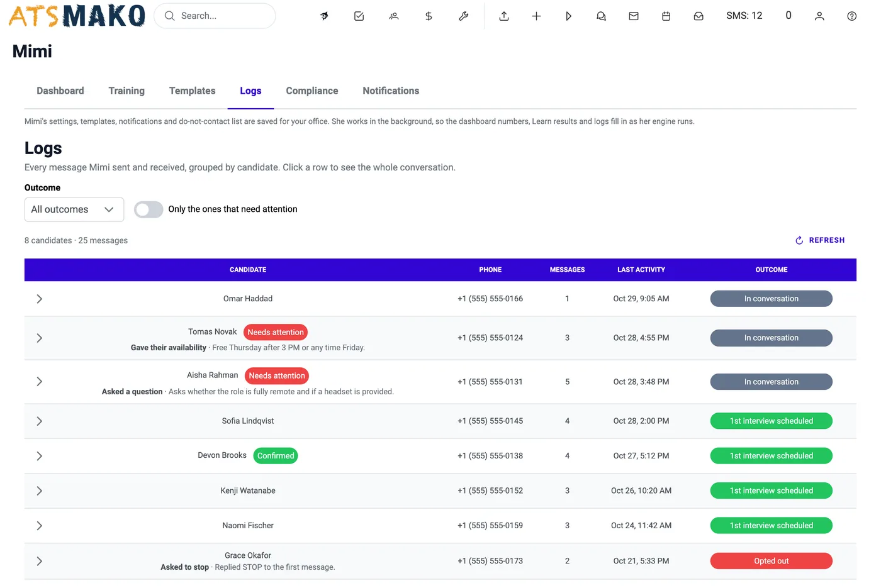Click the ATS MAKO logo
The width and height of the screenshot is (881, 588).
77,16
